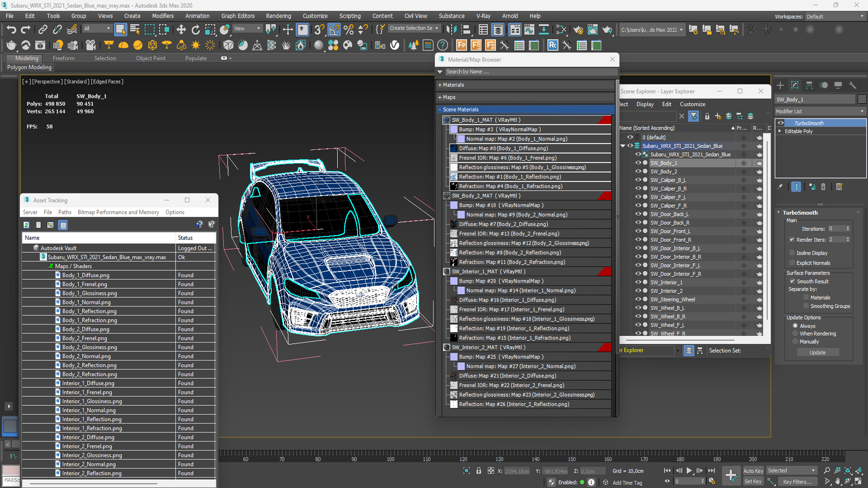Toggle the Render Iters checkbox
The width and height of the screenshot is (868, 488).
[792, 239]
